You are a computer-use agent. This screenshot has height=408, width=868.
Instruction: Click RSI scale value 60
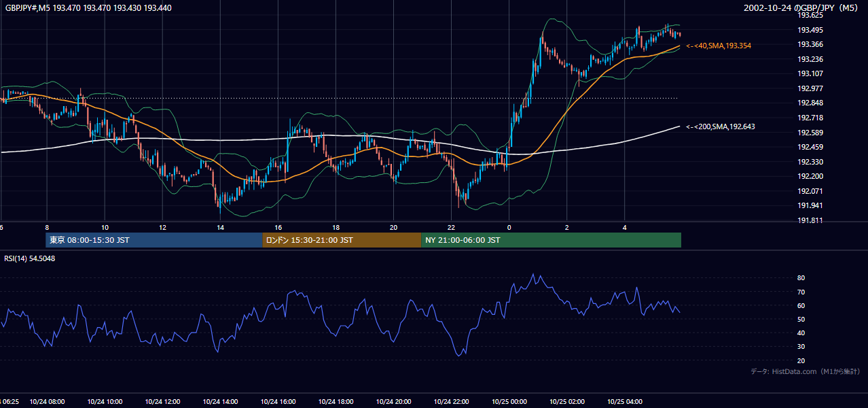[801, 305]
